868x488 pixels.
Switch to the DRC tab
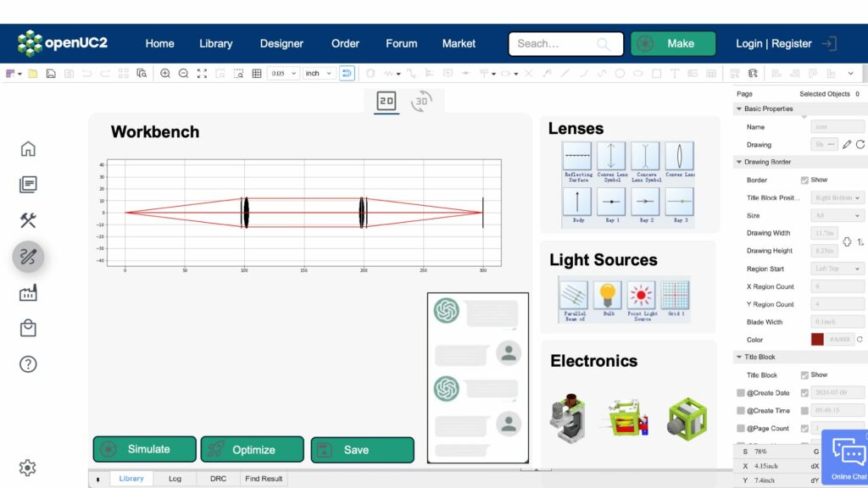click(x=218, y=479)
